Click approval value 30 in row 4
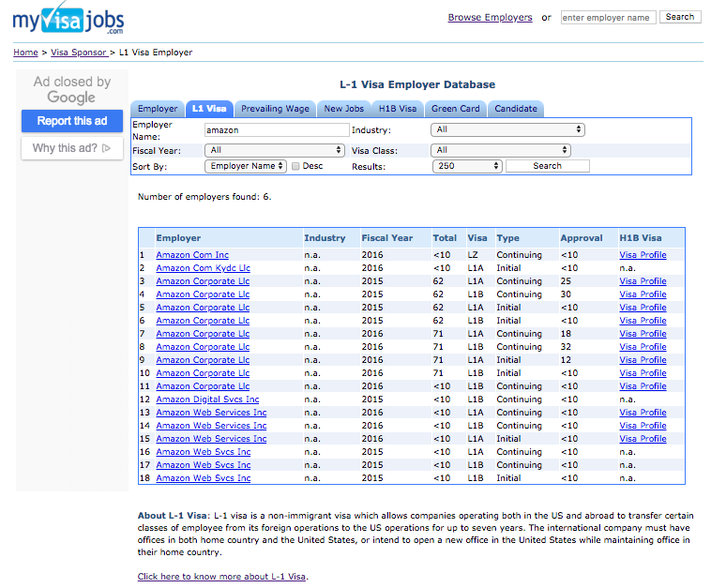This screenshot has height=588, width=711. point(566,294)
